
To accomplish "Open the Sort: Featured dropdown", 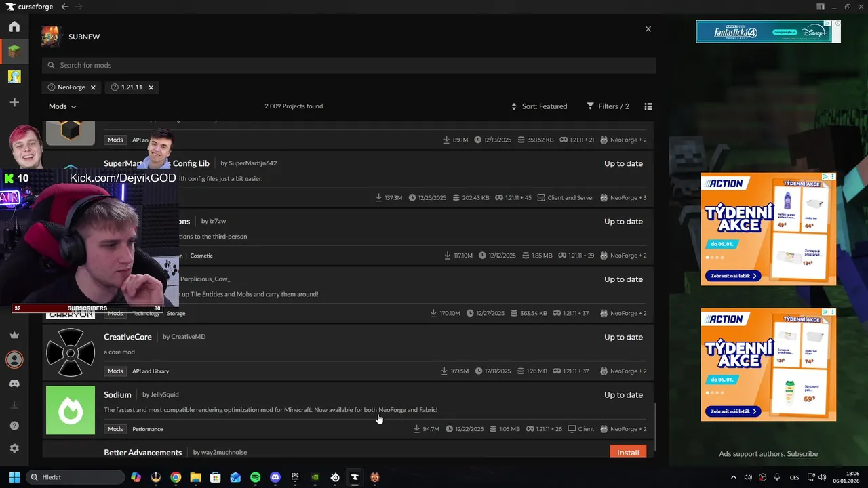I will point(539,106).
